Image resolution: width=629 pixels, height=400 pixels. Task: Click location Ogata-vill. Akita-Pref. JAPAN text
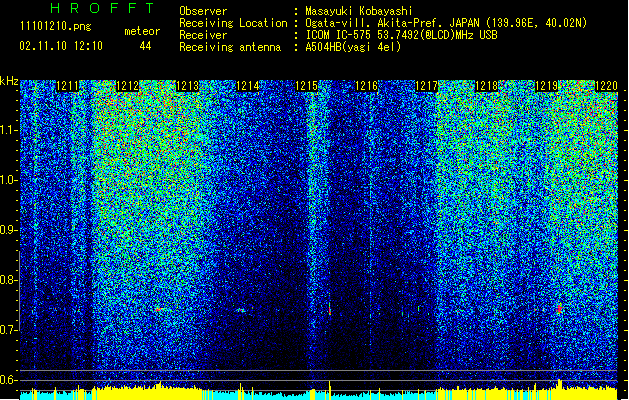pos(446,23)
